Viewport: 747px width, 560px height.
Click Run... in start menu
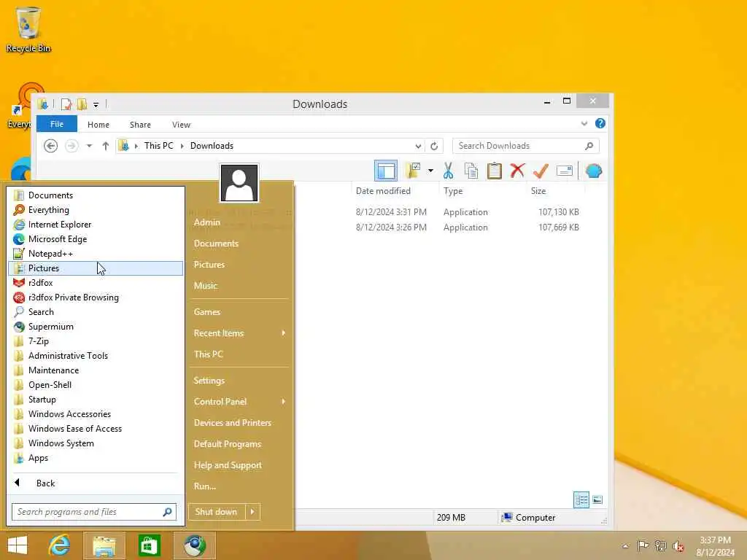tap(240, 486)
